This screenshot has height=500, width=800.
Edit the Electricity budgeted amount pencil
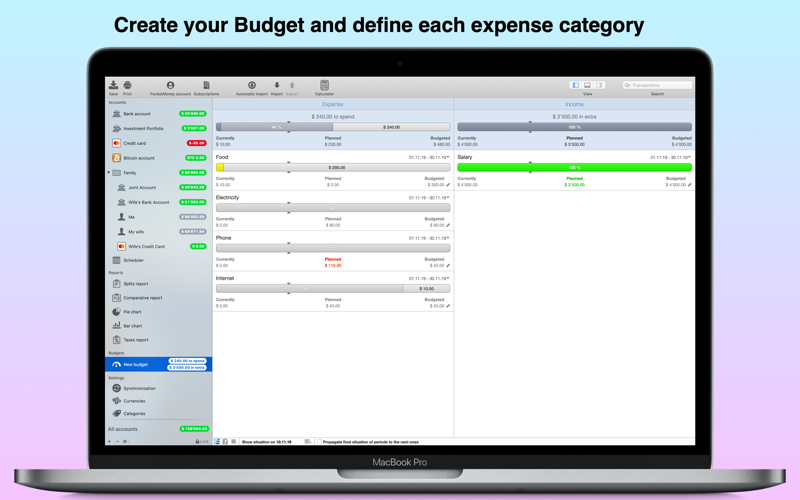(448, 225)
